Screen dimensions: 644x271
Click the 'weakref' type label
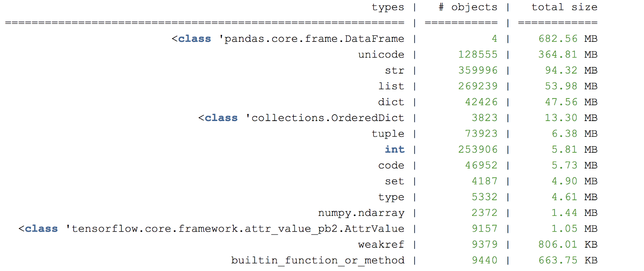click(381, 244)
